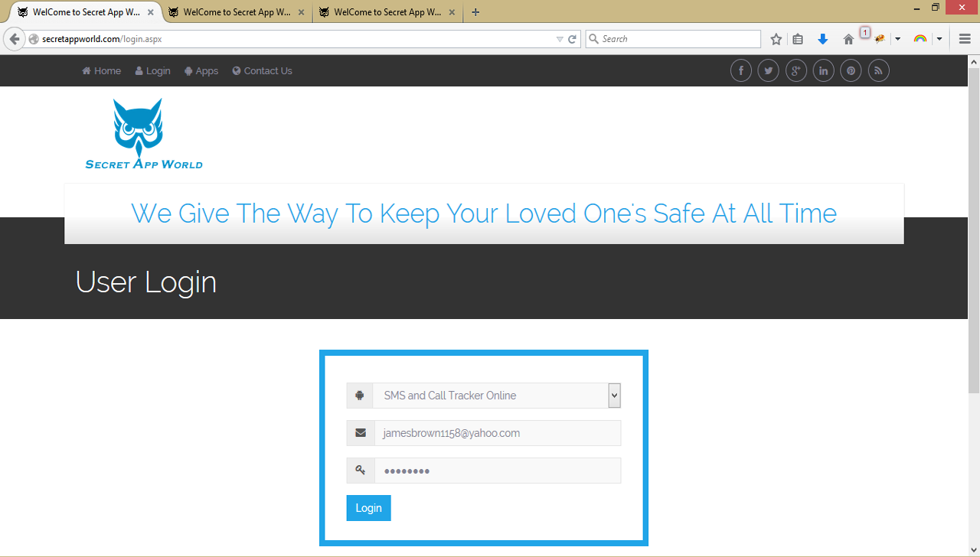Close the first browser tab
Viewport: 980px width, 557px height.
tap(151, 12)
